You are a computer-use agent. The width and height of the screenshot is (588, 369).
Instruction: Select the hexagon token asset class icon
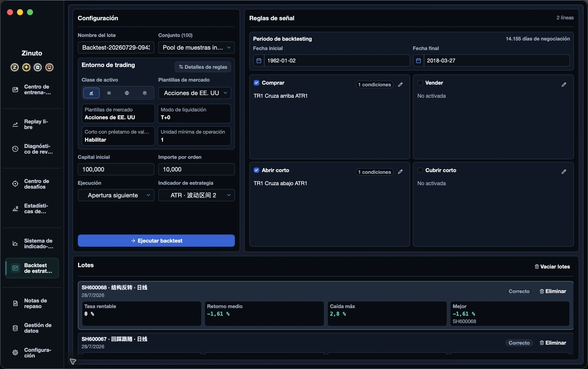pyautogui.click(x=145, y=93)
